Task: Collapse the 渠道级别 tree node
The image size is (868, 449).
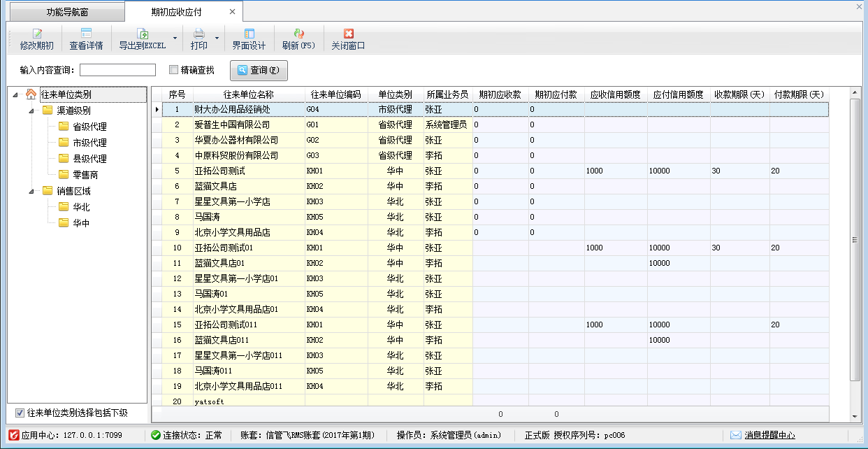Action: tap(31, 111)
